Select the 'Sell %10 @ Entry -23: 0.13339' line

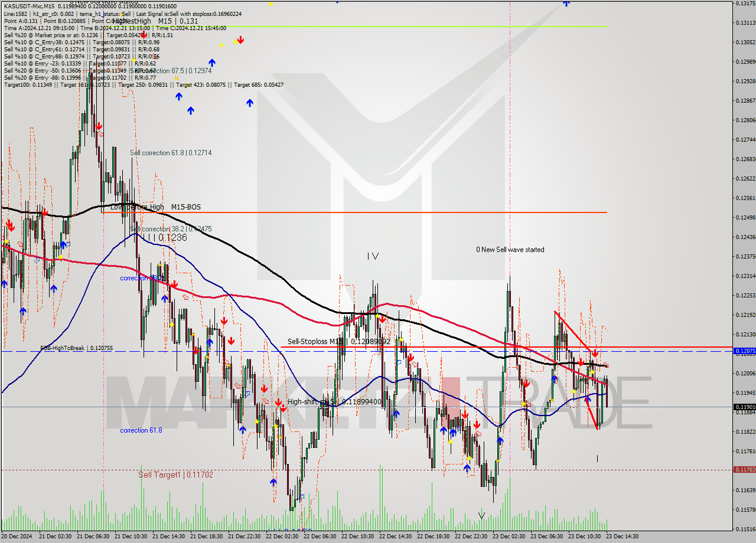coord(80,63)
